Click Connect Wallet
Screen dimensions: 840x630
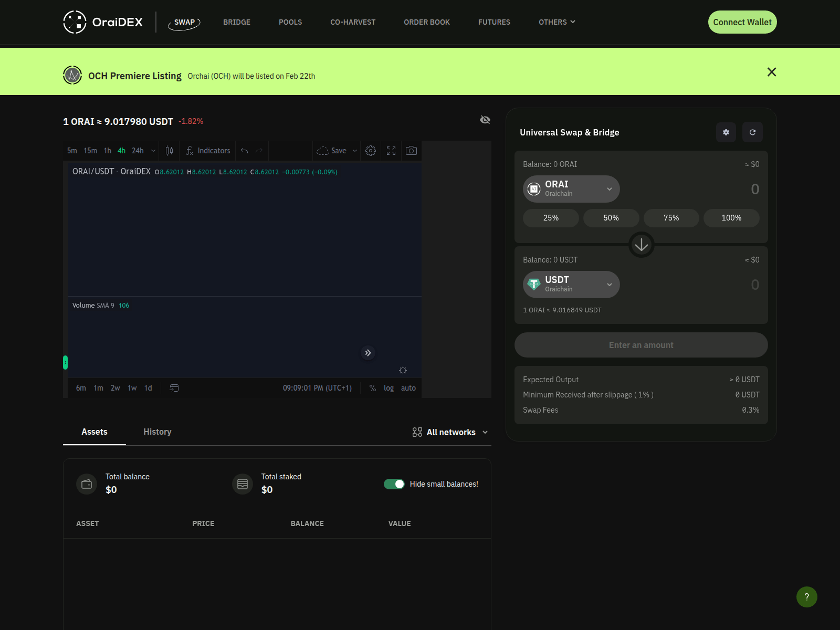pyautogui.click(x=742, y=22)
